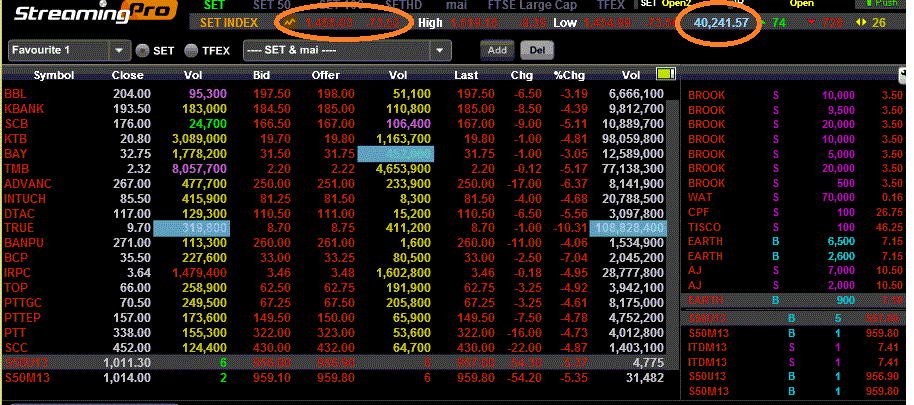Click the Last column header
This screenshot has width=914, height=405.
pyautogui.click(x=466, y=75)
